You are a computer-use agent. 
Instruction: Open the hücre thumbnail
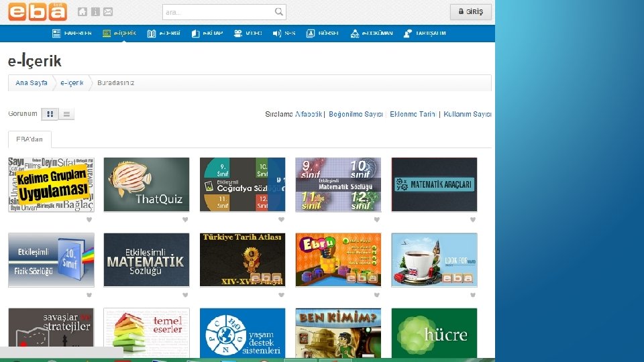[x=434, y=333]
